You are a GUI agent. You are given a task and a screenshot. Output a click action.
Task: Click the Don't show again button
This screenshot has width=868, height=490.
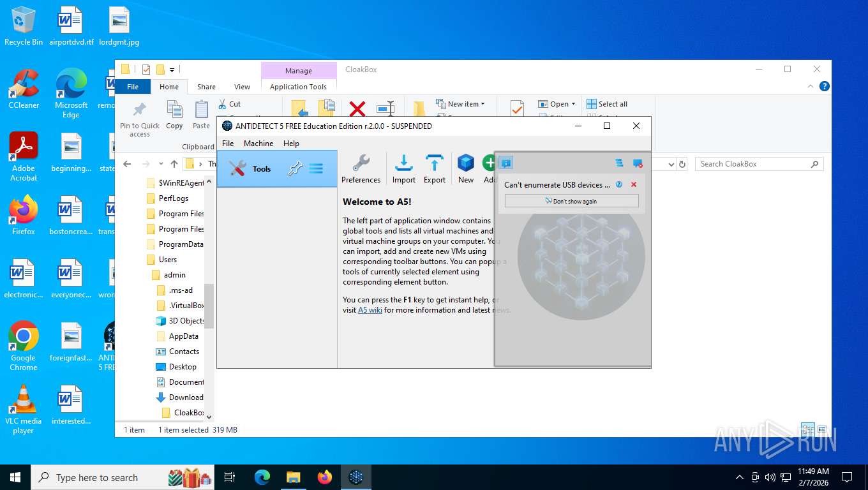click(571, 201)
